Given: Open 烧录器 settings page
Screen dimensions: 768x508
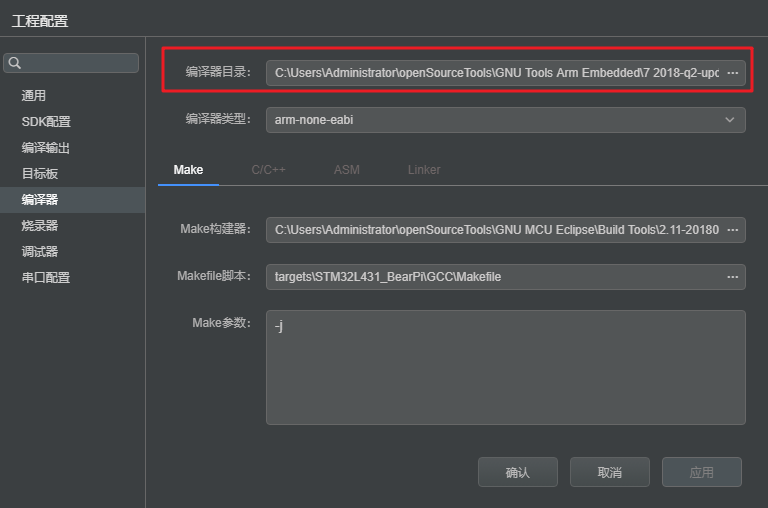Looking at the screenshot, I should pos(72,225).
